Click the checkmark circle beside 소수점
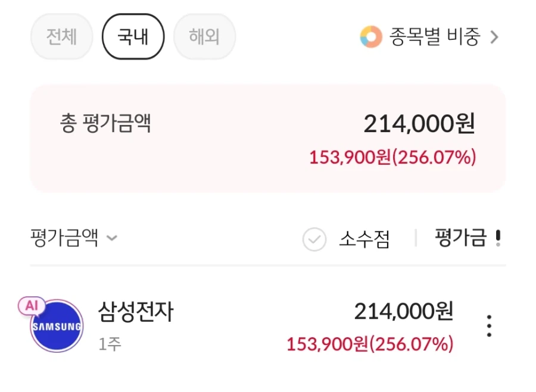This screenshot has width=536, height=392. coord(314,239)
